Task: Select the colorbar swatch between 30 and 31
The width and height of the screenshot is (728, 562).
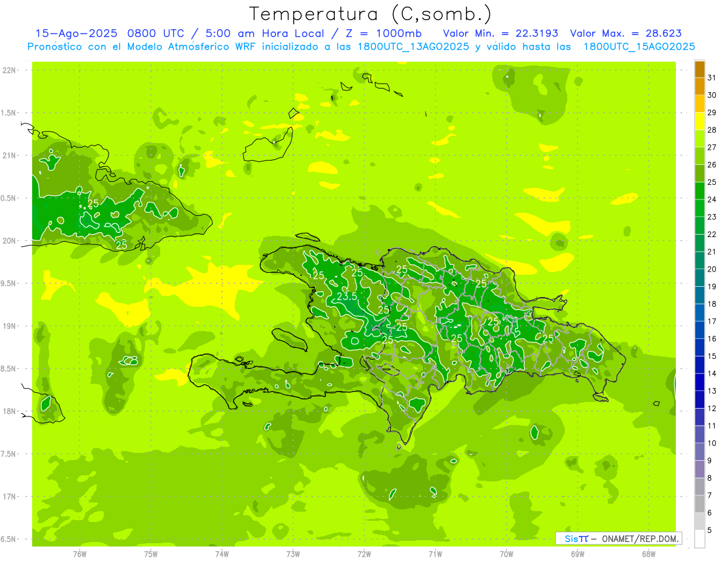Action: (x=699, y=86)
